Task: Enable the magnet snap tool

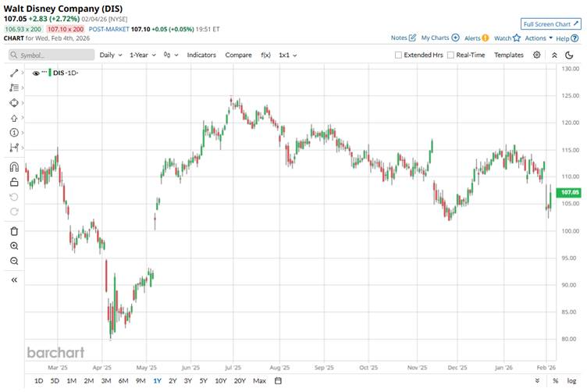Action: (14, 167)
